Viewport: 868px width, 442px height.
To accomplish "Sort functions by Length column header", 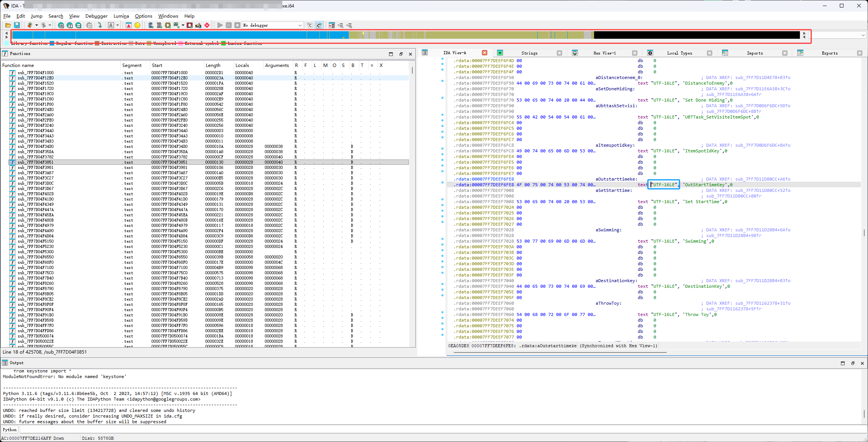I will tap(213, 65).
